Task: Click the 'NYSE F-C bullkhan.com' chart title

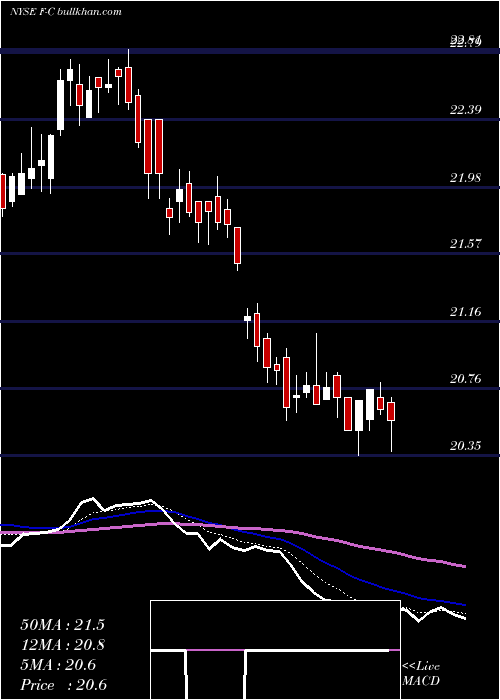Action: click(66, 11)
